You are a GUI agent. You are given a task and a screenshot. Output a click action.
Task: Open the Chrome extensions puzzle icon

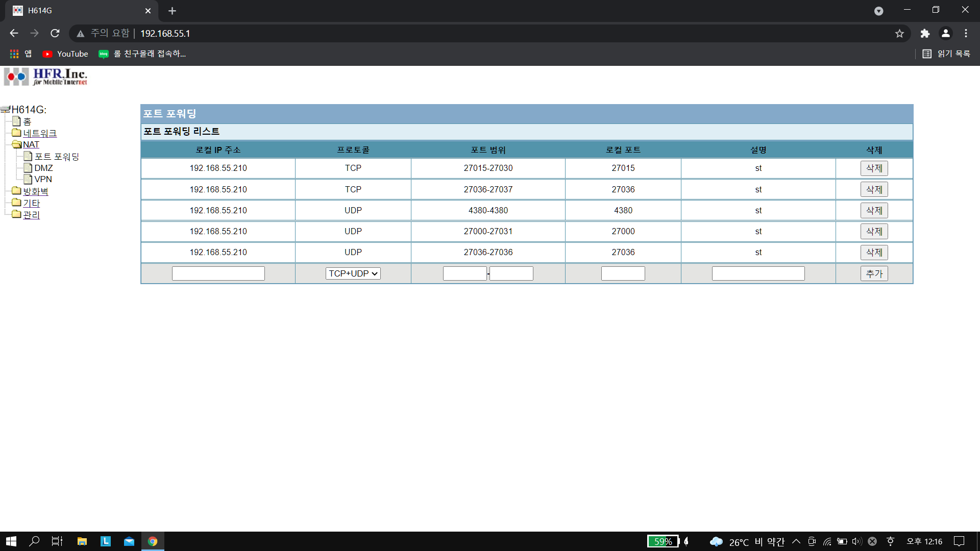coord(925,33)
